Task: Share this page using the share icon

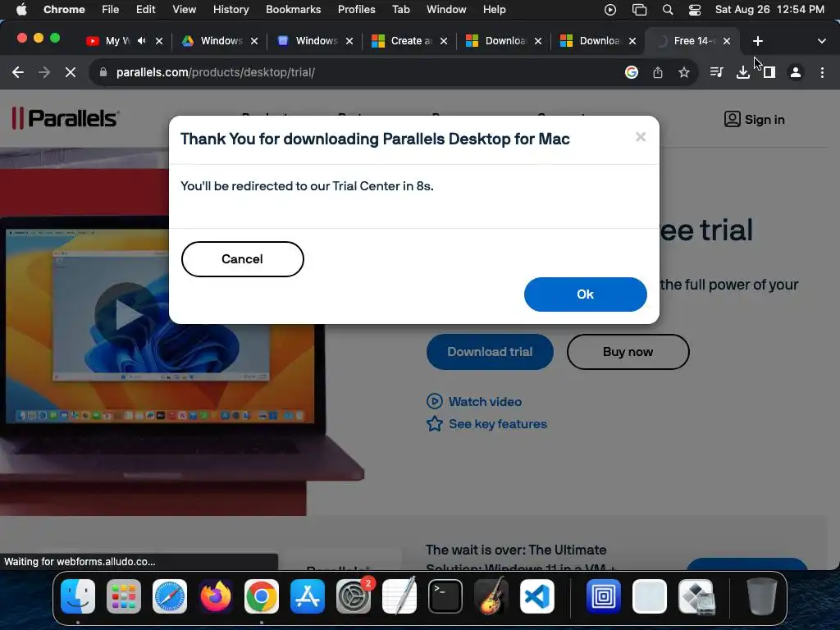Action: [657, 72]
